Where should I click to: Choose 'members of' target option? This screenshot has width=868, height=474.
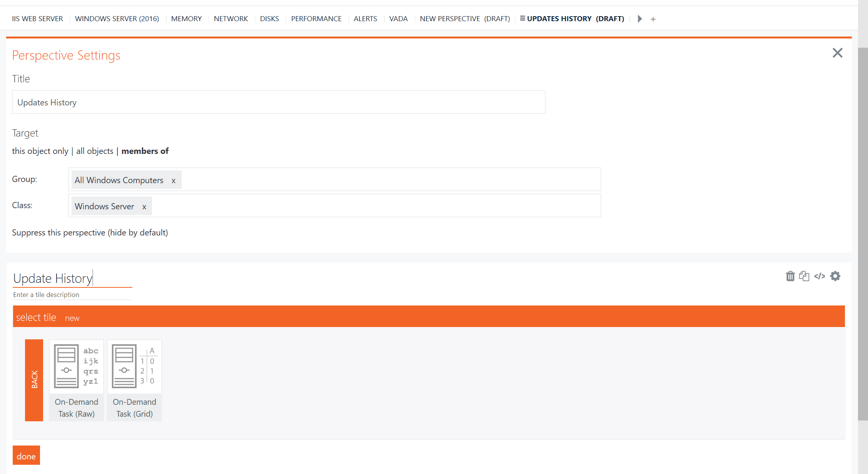point(145,151)
